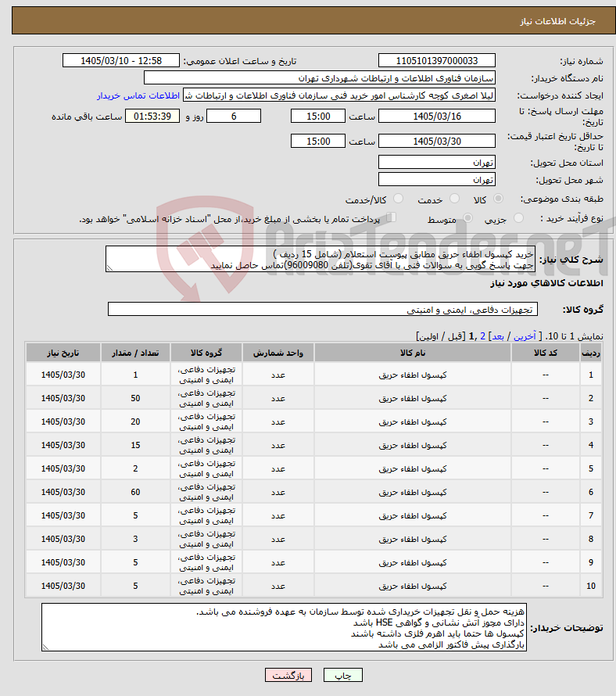Click the ردیف column header
Viewport: 616px width, 696px height.
(591, 353)
